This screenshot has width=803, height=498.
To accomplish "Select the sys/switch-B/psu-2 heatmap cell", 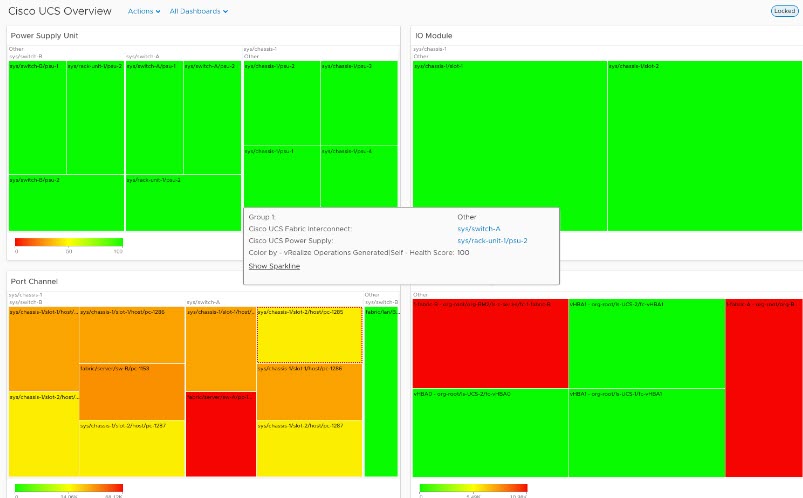I will coord(66,203).
